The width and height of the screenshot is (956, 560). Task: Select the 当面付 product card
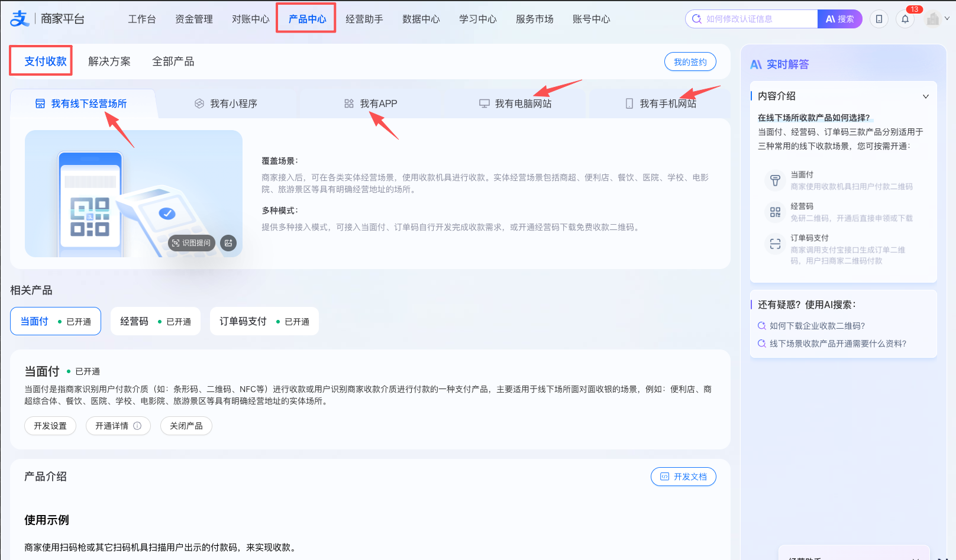tap(56, 321)
